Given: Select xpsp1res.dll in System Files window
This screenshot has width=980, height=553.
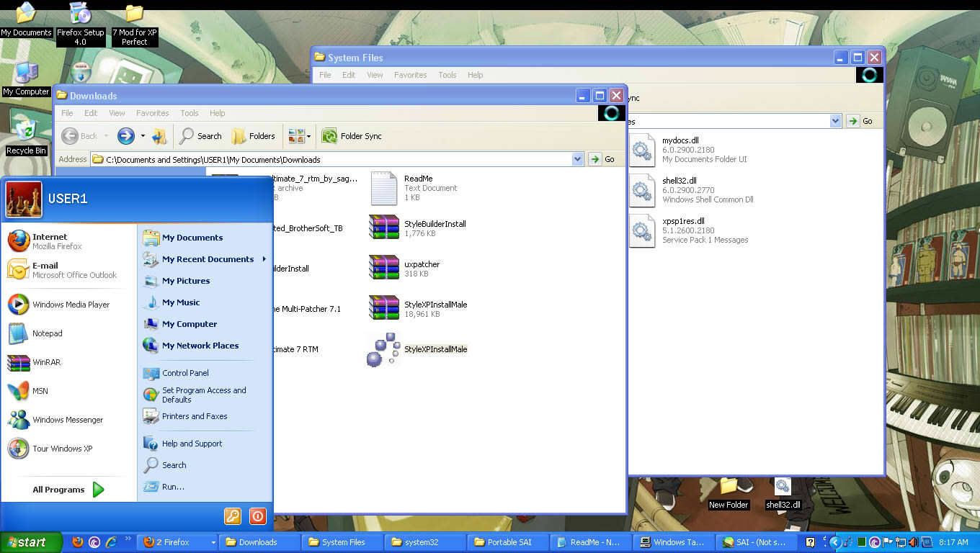Looking at the screenshot, I should [x=688, y=230].
